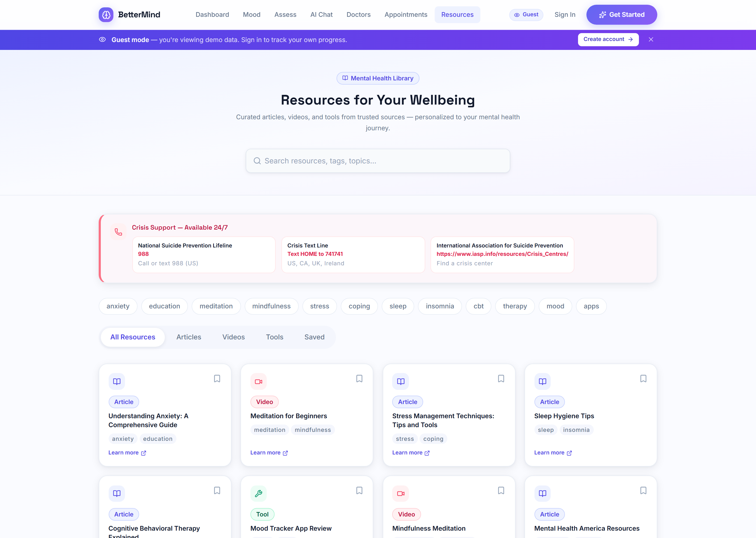
Task: Click the Crisis Support phone icon
Action: [x=118, y=232]
